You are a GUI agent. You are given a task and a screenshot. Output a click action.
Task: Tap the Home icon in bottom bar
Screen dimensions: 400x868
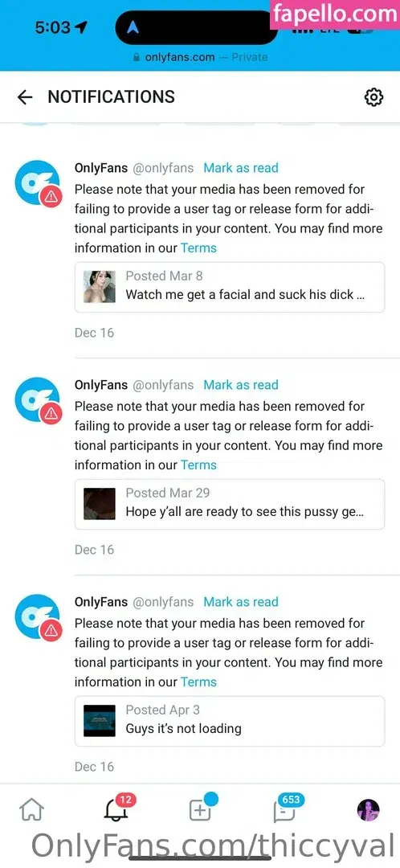[31, 812]
